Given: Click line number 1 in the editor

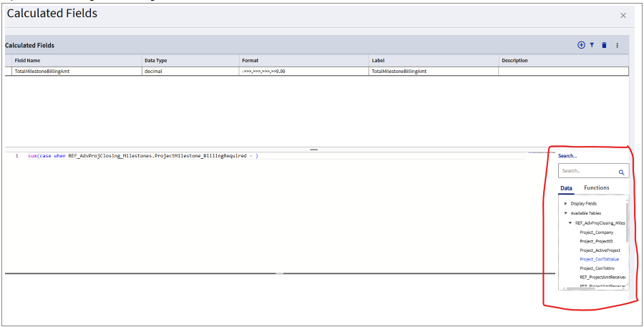Looking at the screenshot, I should pos(17,156).
